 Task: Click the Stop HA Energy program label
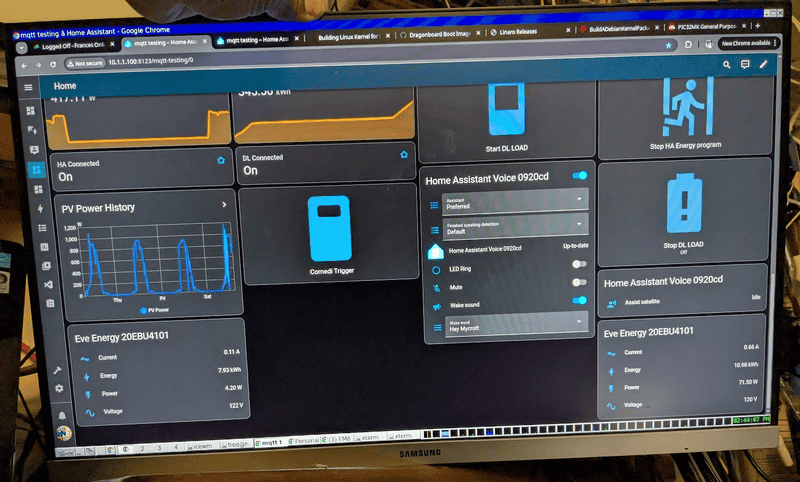pos(686,145)
